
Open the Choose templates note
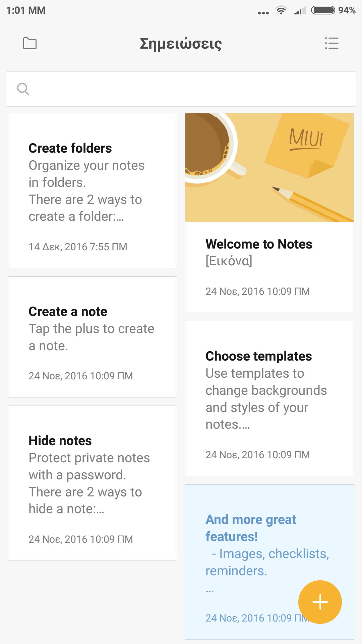point(269,398)
